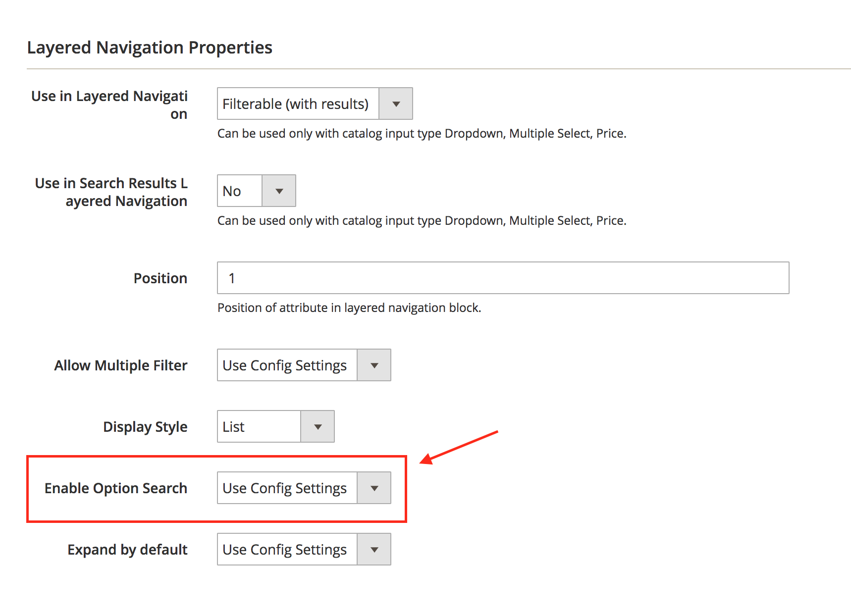The width and height of the screenshot is (851, 616).
Task: Click the Use in Search Results Layered Navigation label
Action: (111, 192)
